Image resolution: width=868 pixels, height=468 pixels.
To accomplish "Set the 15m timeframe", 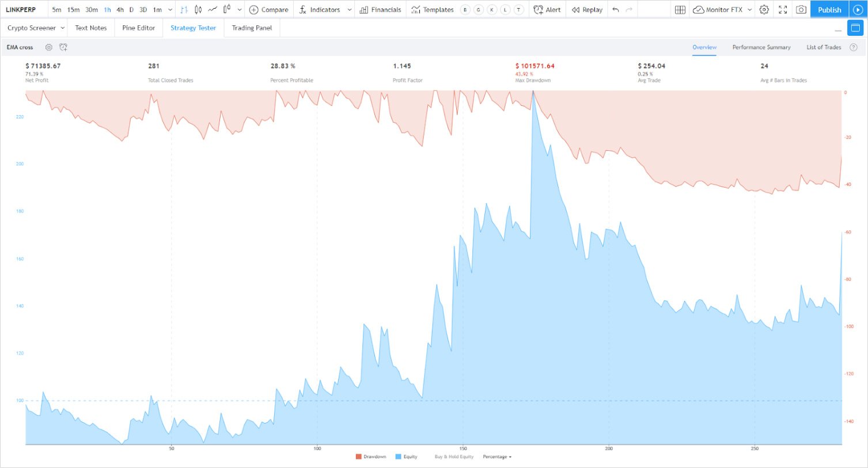I will pyautogui.click(x=73, y=10).
